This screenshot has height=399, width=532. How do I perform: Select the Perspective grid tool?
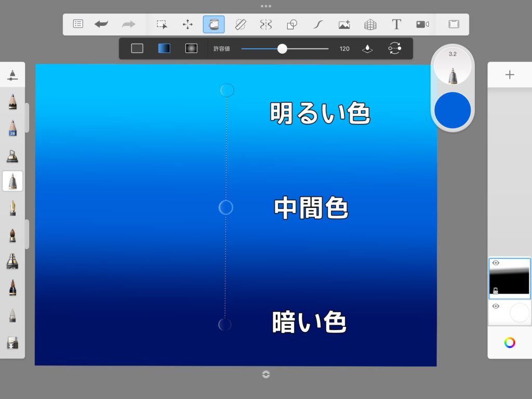[x=370, y=24]
